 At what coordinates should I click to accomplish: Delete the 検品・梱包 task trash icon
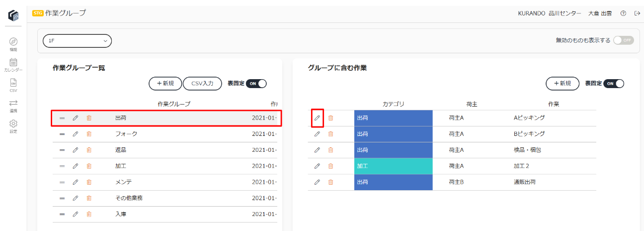(331, 150)
